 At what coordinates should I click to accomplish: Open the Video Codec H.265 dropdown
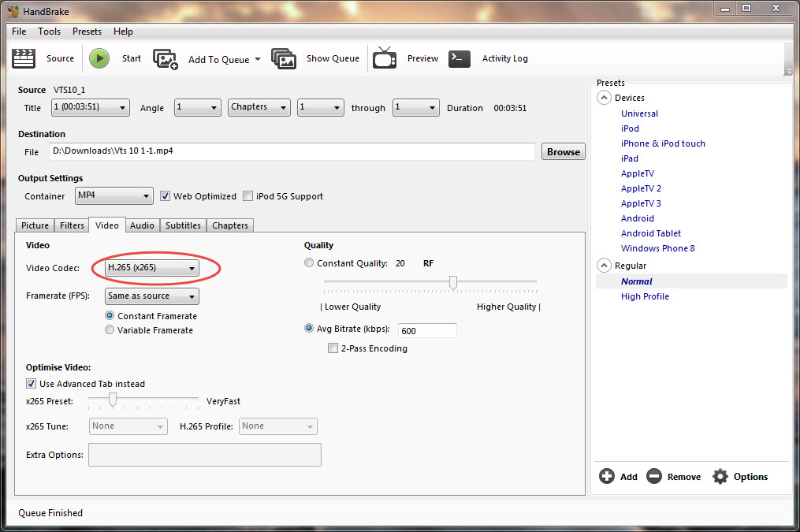[152, 268]
